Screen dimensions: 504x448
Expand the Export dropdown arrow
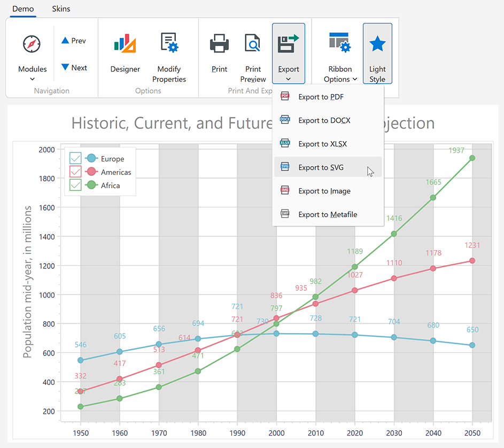pos(288,79)
